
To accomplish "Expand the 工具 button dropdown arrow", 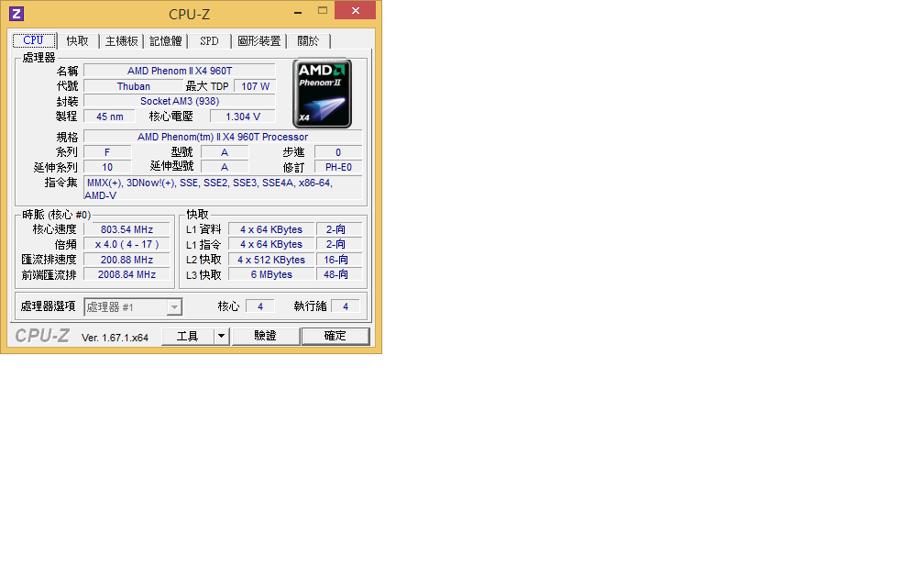I will [221, 336].
